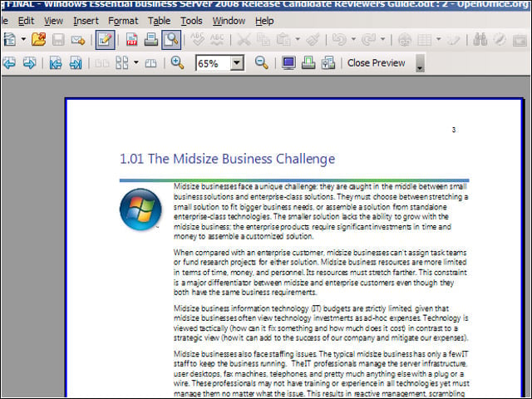
Task: Click the Paste clipboard icon
Action: tap(283, 40)
